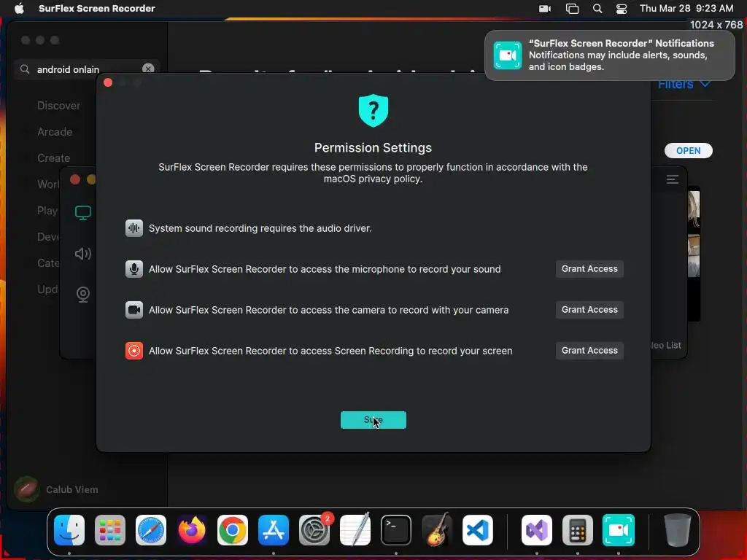Grant Access for Screen Recording permission
Screen dimensions: 747x560
click(589, 351)
